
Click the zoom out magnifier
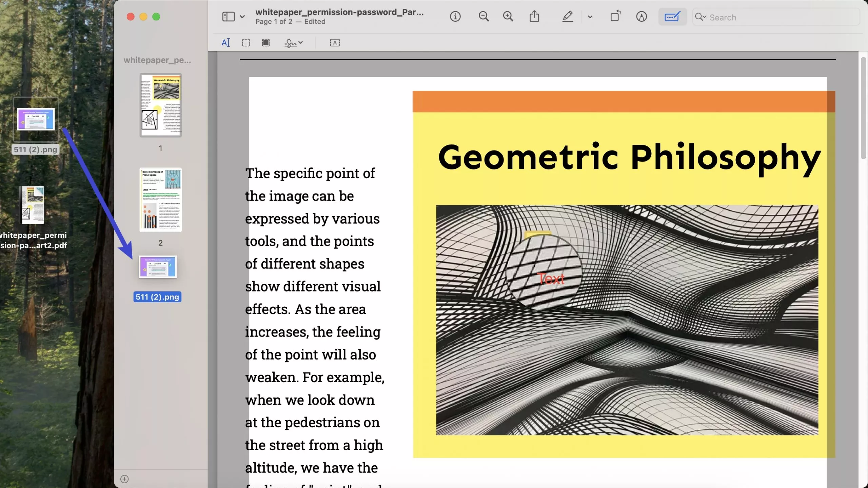[x=484, y=17]
